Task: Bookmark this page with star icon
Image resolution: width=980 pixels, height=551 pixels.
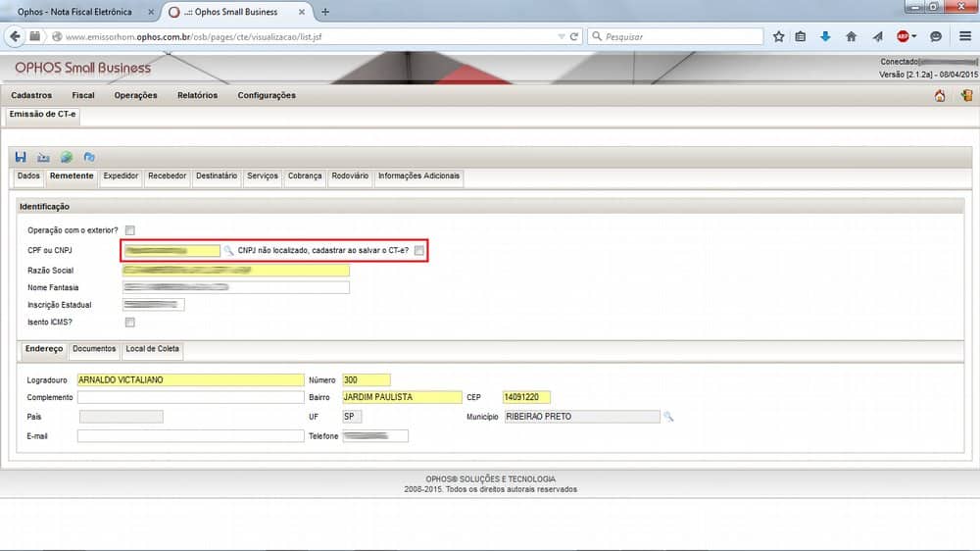Action: [x=778, y=37]
